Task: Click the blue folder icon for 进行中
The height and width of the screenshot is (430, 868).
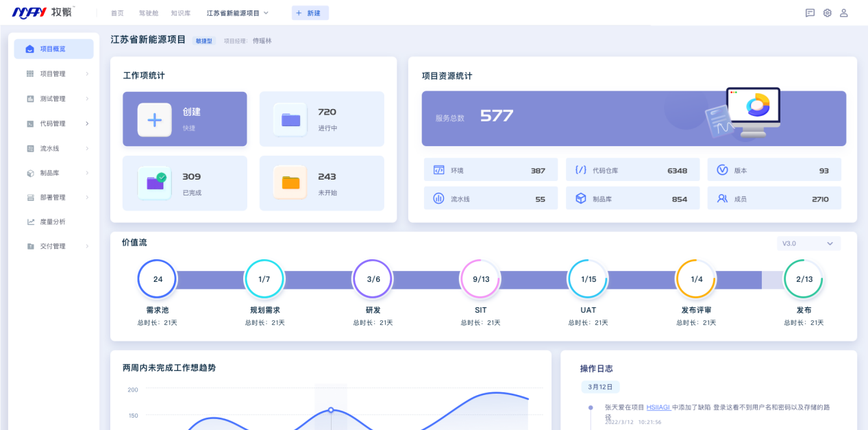Action: 290,120
